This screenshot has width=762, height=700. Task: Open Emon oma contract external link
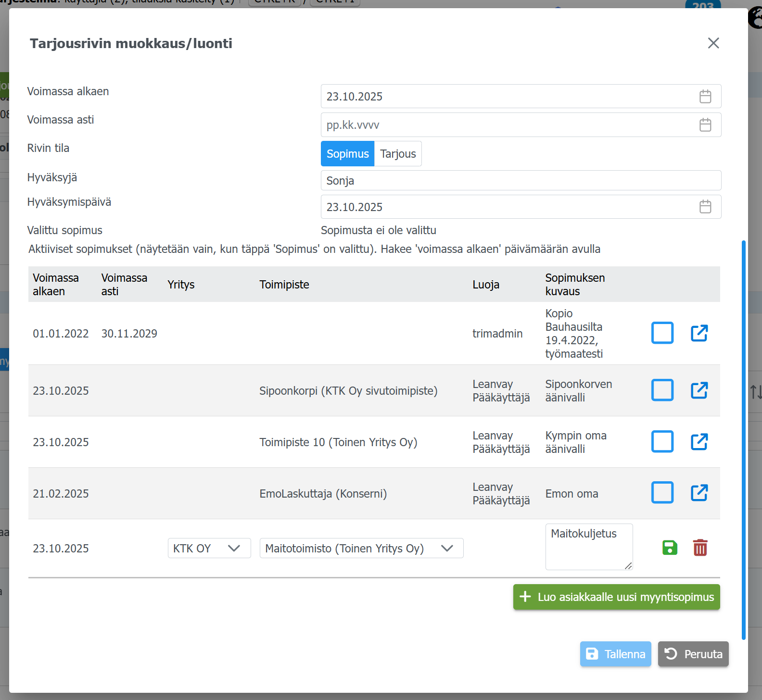click(x=699, y=493)
